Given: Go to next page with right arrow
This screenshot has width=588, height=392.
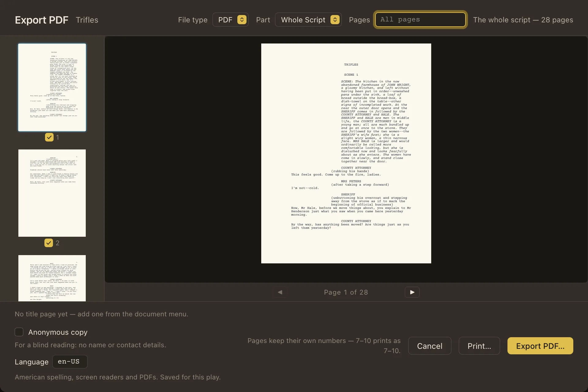Looking at the screenshot, I should (x=412, y=292).
